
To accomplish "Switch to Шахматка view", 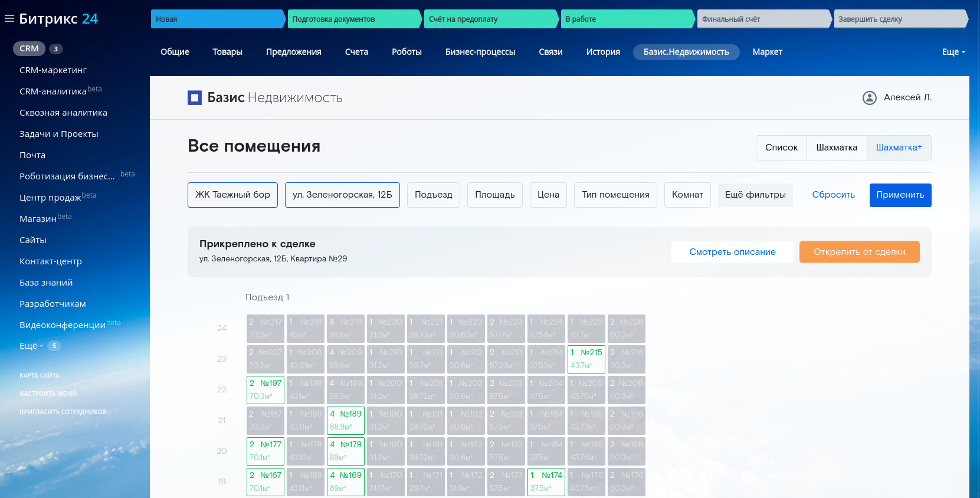I will pos(836,148).
